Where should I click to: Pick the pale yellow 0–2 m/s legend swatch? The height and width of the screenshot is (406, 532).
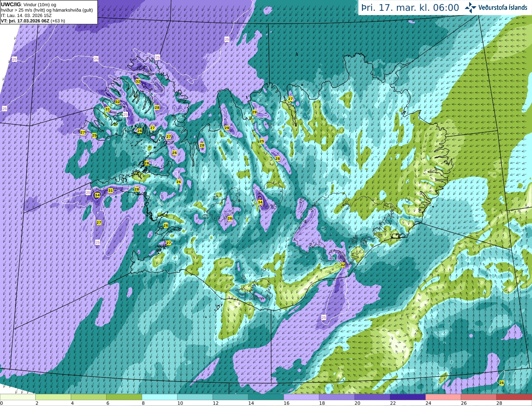[x=18, y=397]
